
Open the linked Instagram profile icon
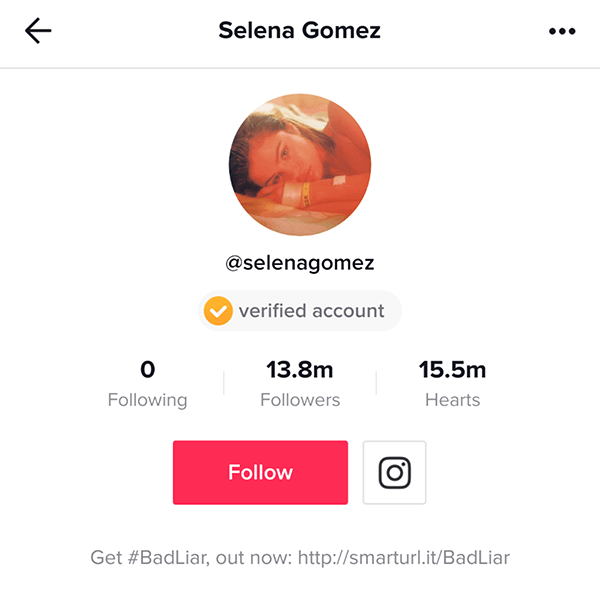(x=394, y=472)
